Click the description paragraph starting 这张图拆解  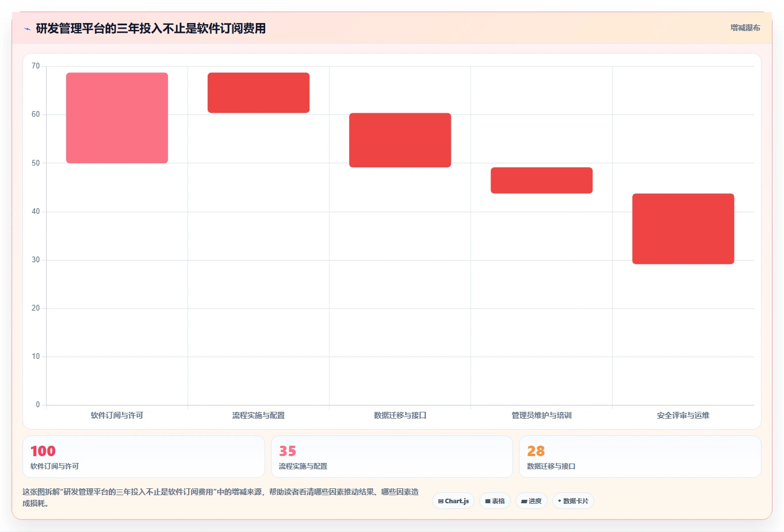pos(221,497)
